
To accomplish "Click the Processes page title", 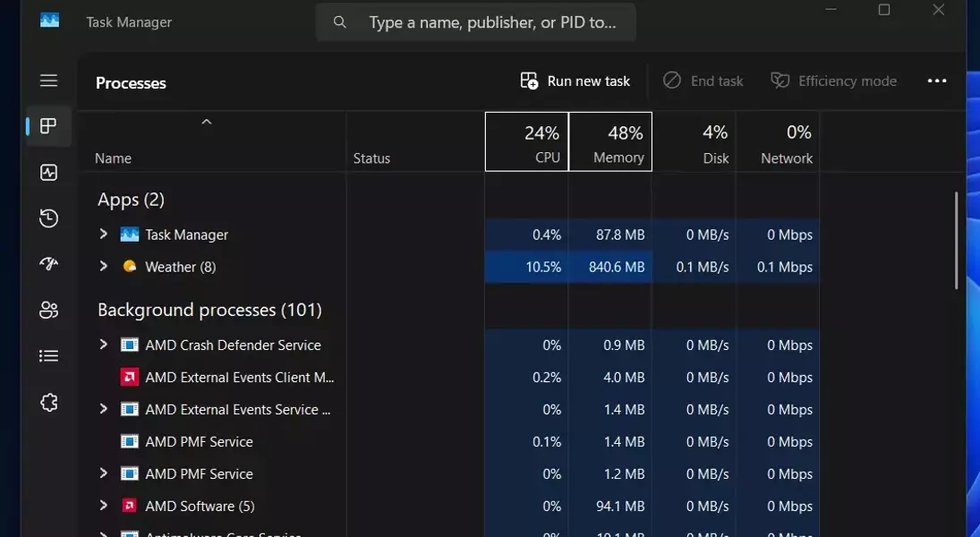I will tap(131, 82).
